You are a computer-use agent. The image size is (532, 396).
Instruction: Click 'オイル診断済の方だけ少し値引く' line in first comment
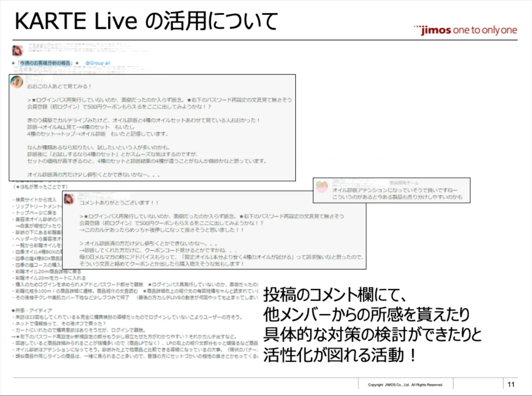click(x=94, y=175)
